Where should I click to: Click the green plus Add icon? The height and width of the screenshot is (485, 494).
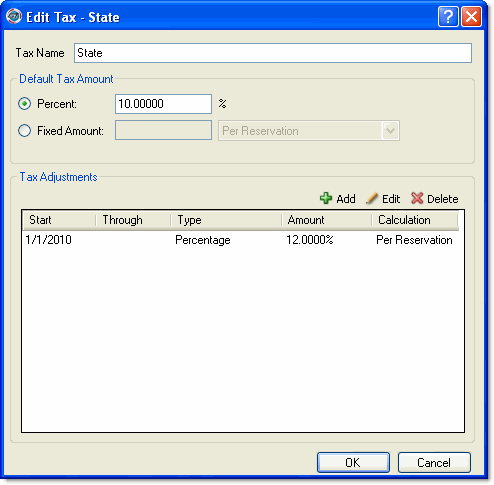tap(326, 198)
